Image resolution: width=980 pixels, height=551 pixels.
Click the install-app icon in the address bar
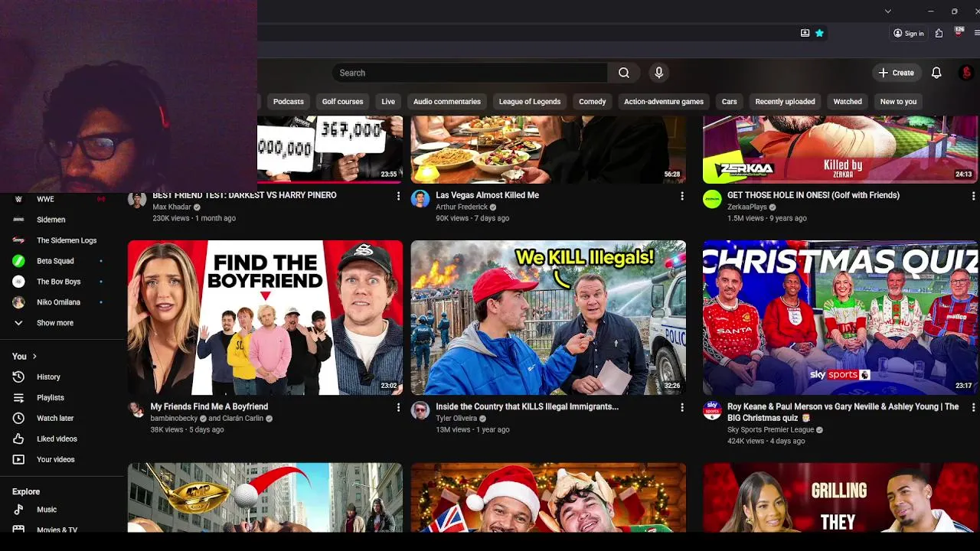click(805, 33)
